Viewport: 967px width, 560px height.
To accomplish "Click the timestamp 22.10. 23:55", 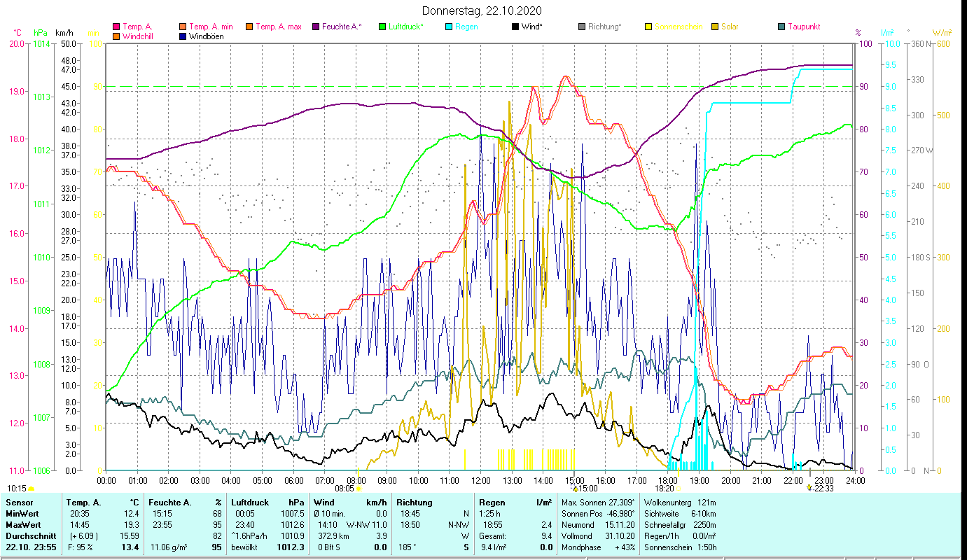I will 32,547.
